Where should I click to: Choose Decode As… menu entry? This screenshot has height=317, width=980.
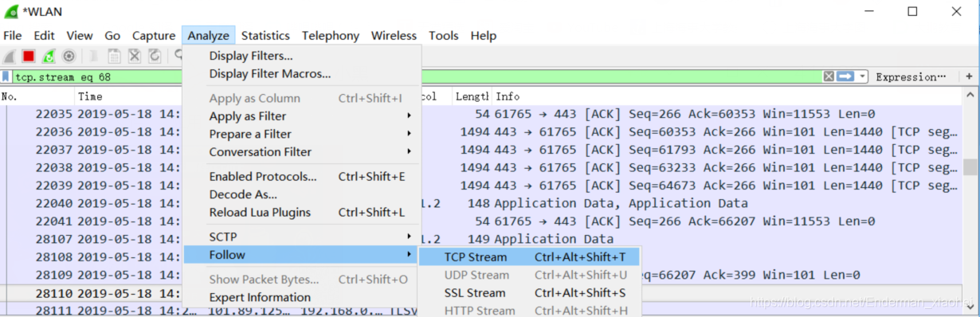[x=302, y=194]
